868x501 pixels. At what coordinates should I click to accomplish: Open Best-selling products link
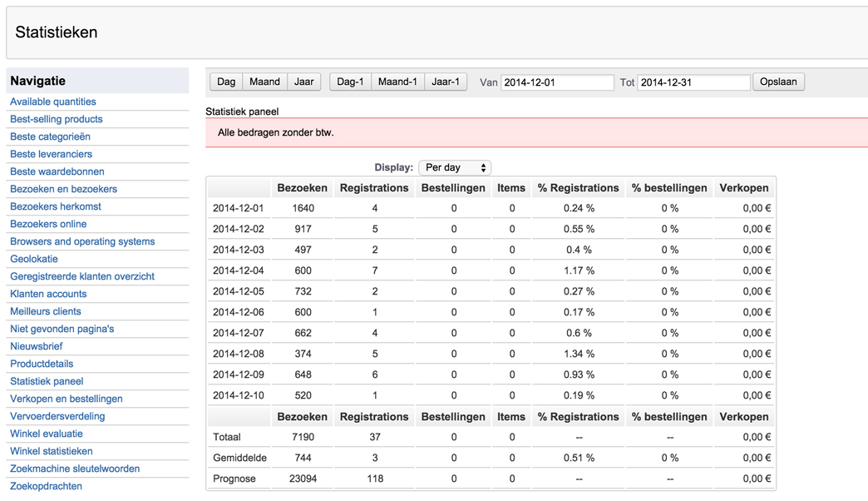[x=57, y=119]
